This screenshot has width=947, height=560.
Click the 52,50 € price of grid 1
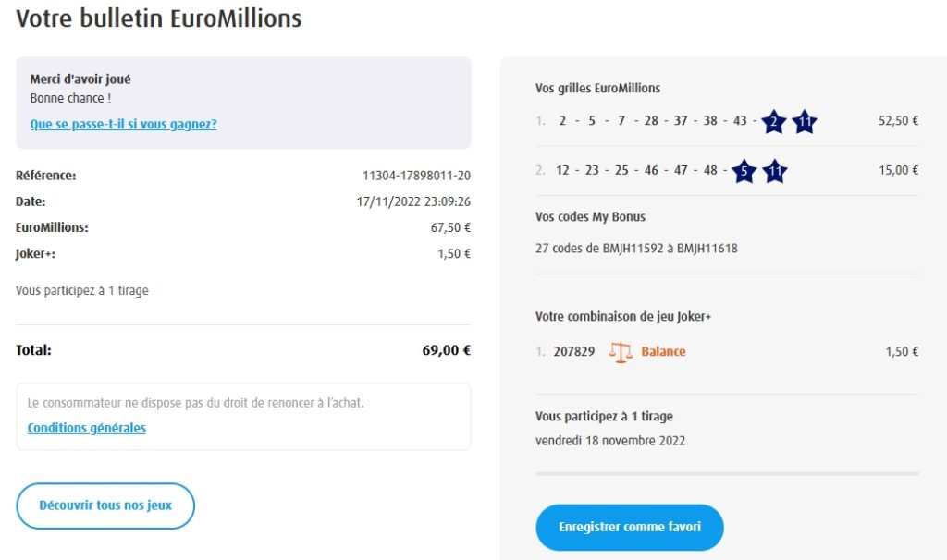[898, 121]
